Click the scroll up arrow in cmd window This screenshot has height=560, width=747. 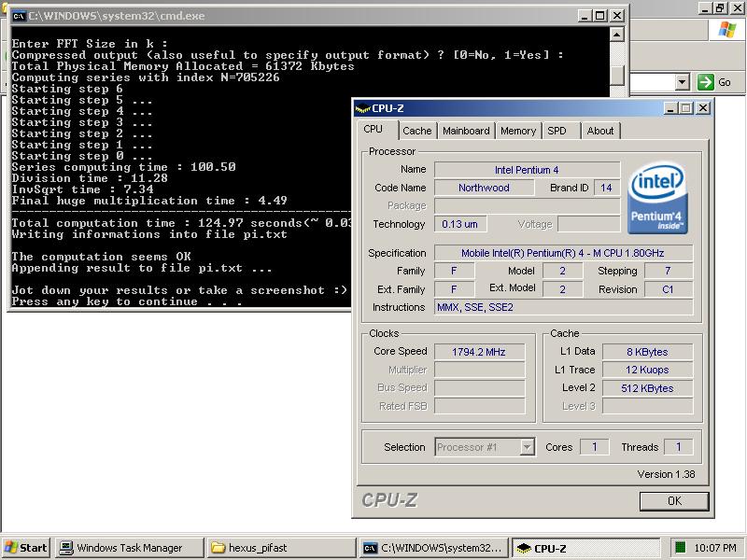coord(617,35)
